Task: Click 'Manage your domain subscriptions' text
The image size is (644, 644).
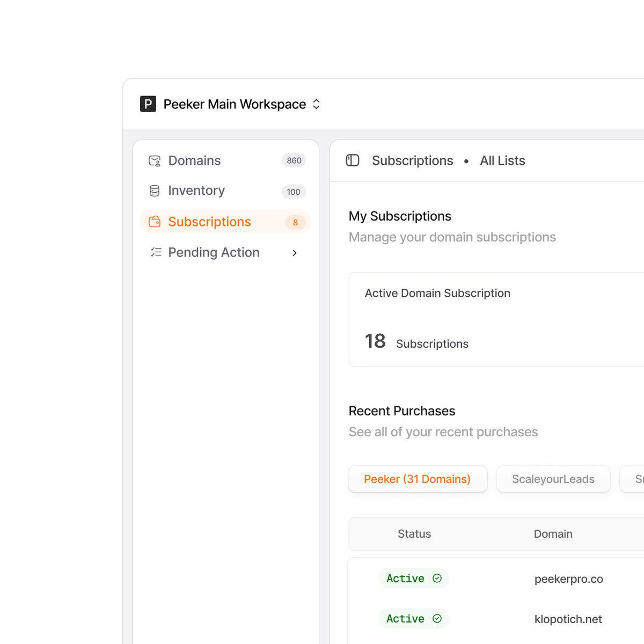Action: pos(452,237)
